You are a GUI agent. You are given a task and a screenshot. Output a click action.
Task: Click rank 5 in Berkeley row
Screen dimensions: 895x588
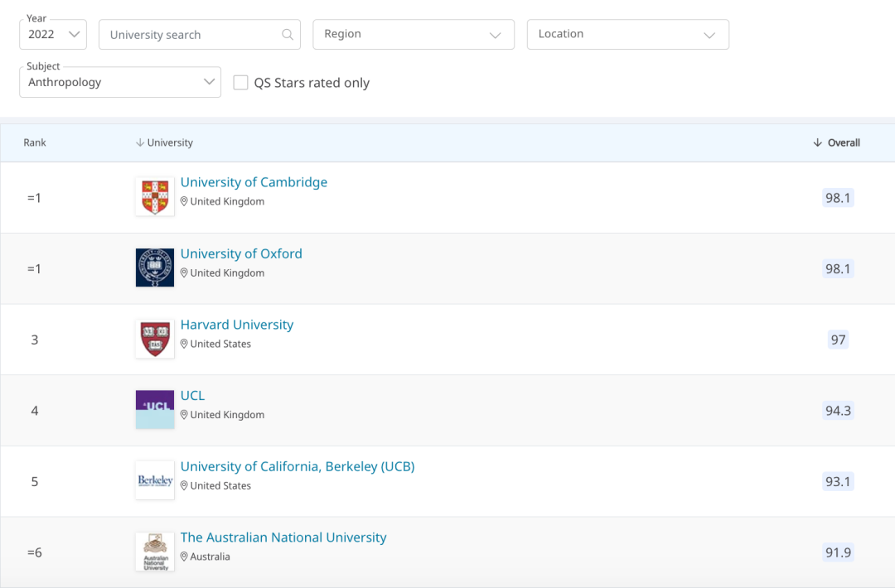(x=35, y=481)
